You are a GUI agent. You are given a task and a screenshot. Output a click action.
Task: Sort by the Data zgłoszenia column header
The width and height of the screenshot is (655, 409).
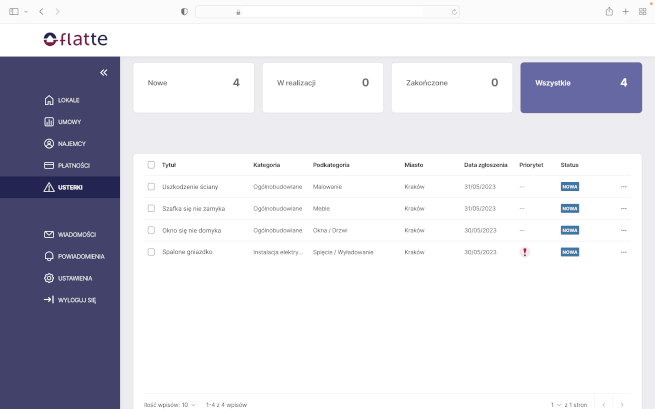tap(485, 165)
